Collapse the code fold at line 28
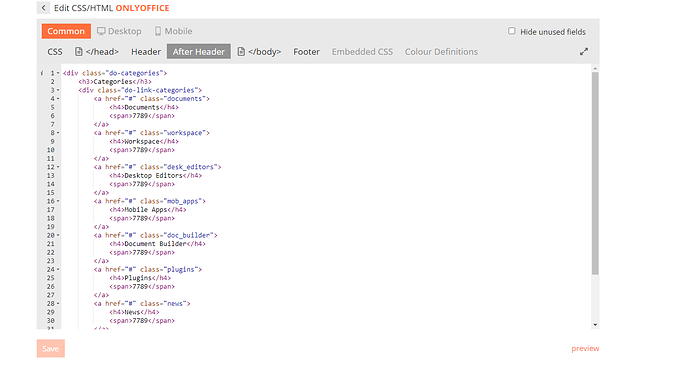The height and width of the screenshot is (365, 689). point(58,304)
